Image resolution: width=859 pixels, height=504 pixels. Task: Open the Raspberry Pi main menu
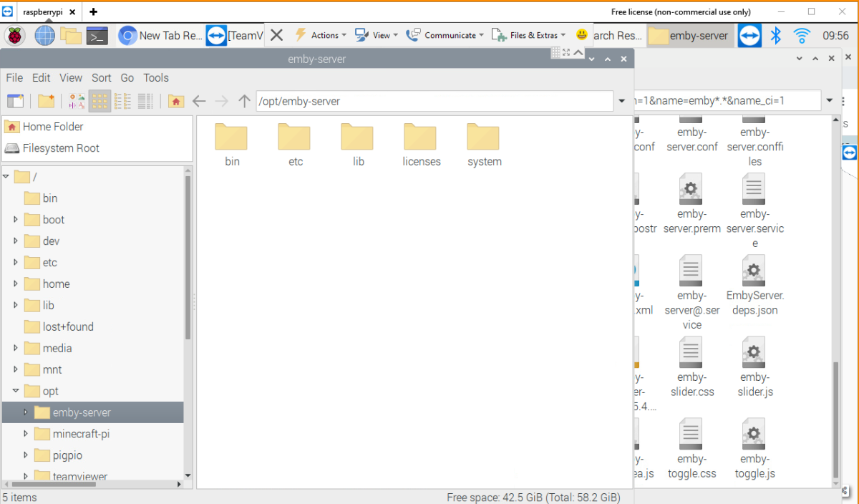tap(15, 35)
